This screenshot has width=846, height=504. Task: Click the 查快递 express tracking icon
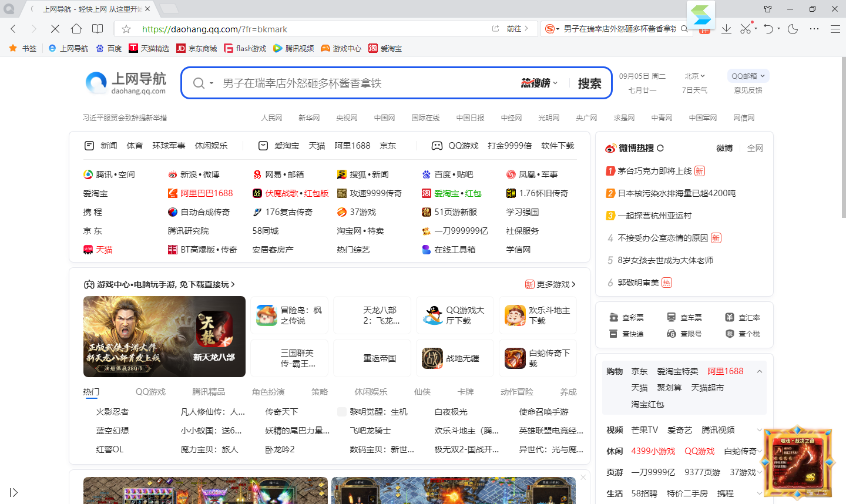[x=612, y=333]
